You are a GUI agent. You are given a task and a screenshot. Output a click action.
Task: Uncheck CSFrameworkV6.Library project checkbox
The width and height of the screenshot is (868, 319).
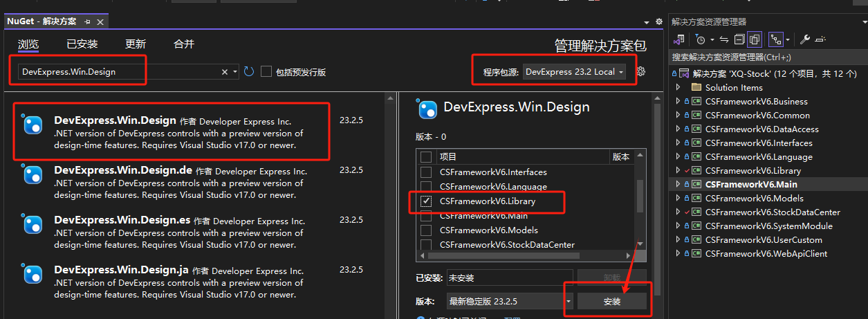coord(426,201)
